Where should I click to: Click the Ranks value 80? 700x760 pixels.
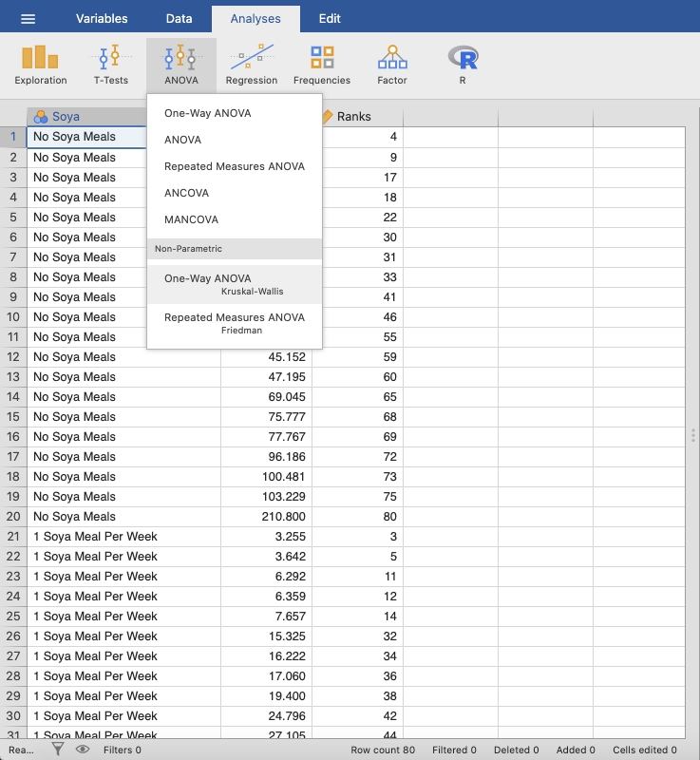coord(357,516)
